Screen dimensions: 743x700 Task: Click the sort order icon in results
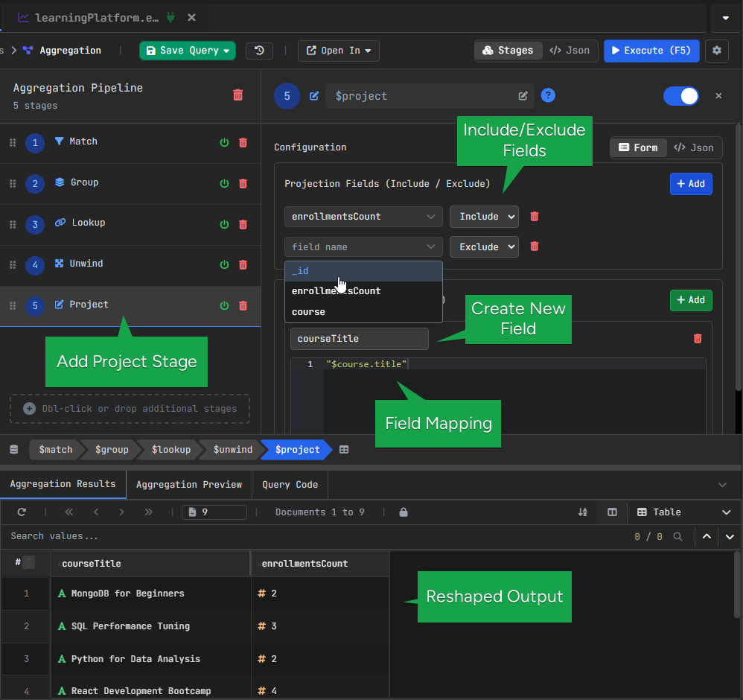[x=583, y=512]
